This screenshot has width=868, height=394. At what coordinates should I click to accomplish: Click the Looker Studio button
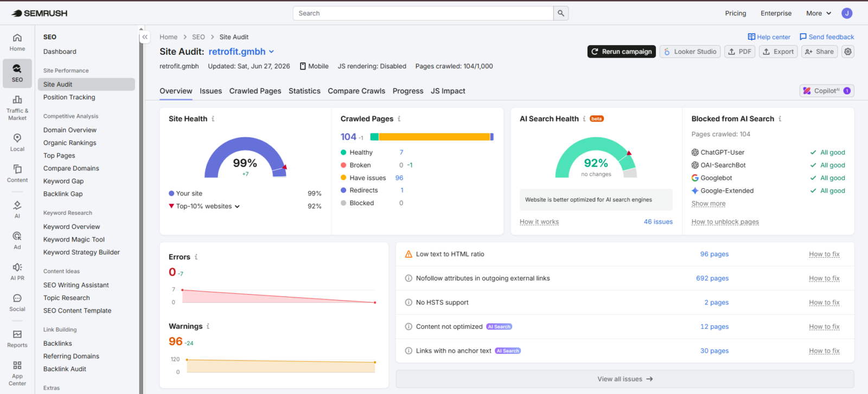click(690, 52)
